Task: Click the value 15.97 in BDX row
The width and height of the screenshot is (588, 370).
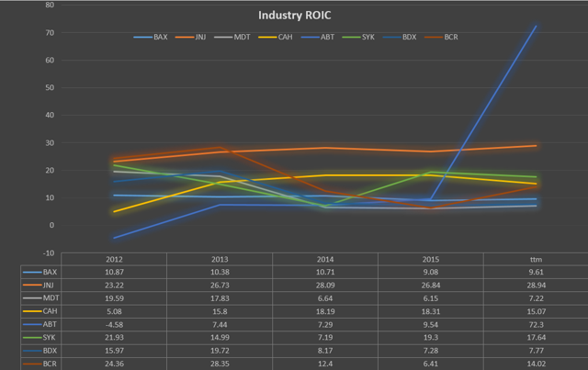Action: [x=114, y=351]
